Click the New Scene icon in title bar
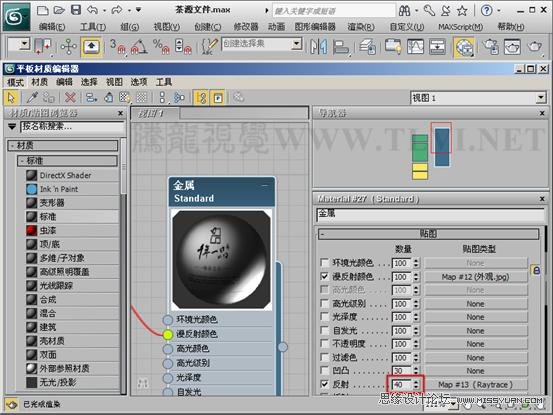The image size is (553, 415). (43, 10)
